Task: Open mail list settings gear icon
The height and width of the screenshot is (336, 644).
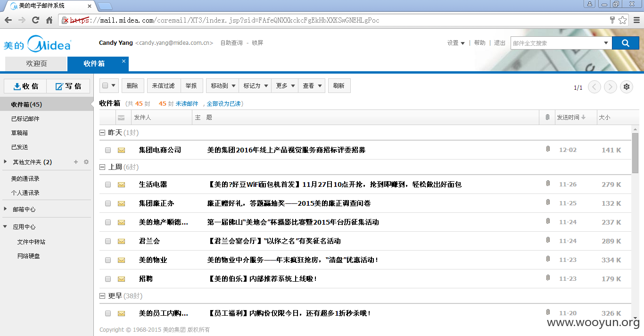Action: click(x=626, y=87)
